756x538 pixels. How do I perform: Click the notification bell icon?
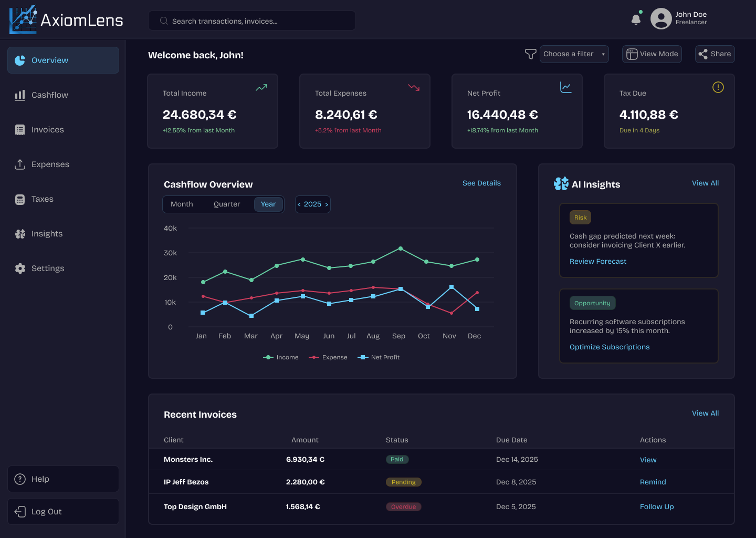(636, 19)
